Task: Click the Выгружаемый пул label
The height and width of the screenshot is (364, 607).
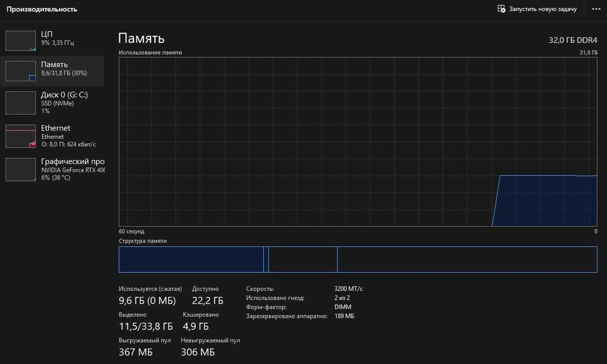Action: pyautogui.click(x=145, y=340)
